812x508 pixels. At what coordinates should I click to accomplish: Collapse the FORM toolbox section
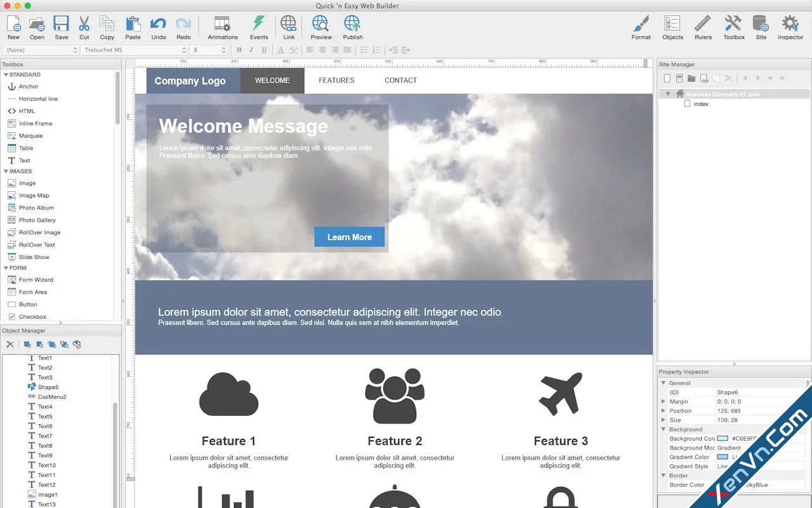point(6,268)
